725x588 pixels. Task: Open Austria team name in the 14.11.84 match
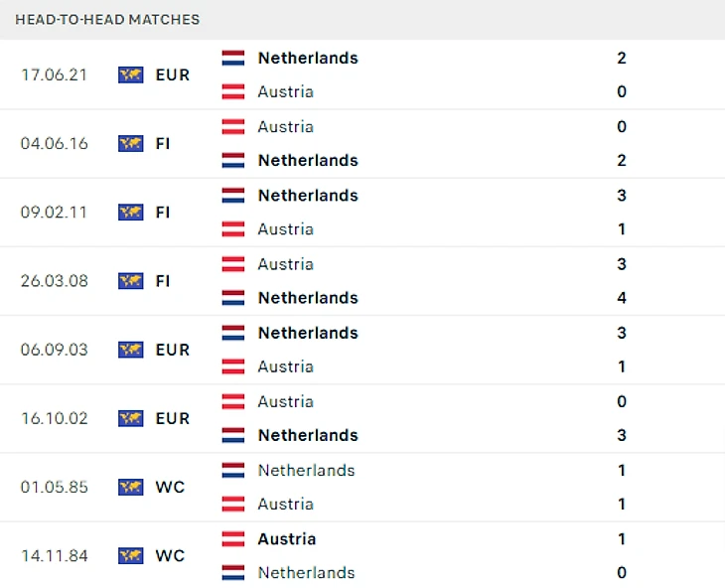286,538
